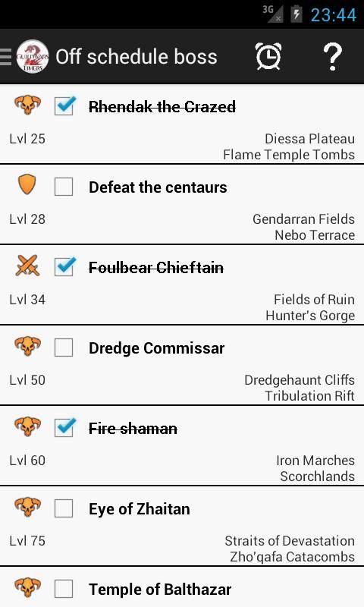The image size is (364, 607).
Task: Tap the skull icon beside Rhendak the Crazed
Action: pyautogui.click(x=27, y=105)
